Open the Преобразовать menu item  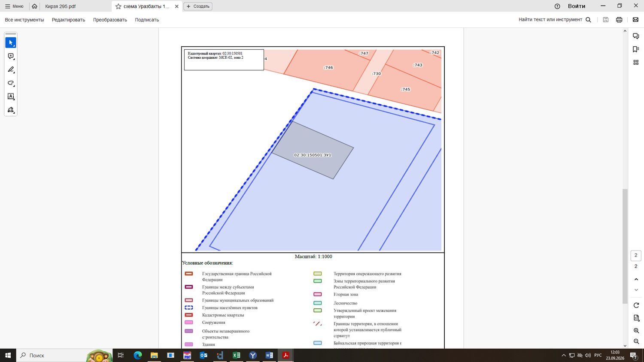[110, 20]
